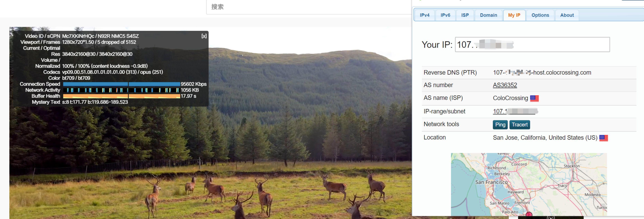Switch to the IPv4 tab

(424, 15)
